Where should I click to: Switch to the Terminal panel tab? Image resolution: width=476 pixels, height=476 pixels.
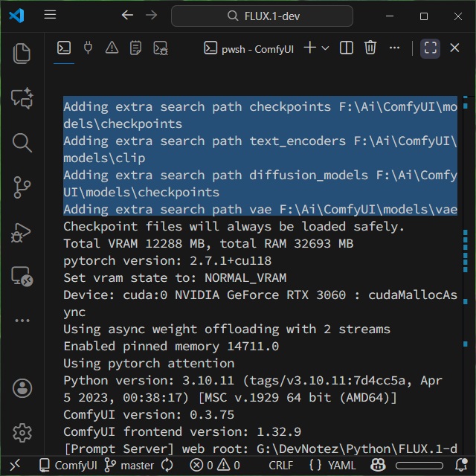(x=64, y=48)
